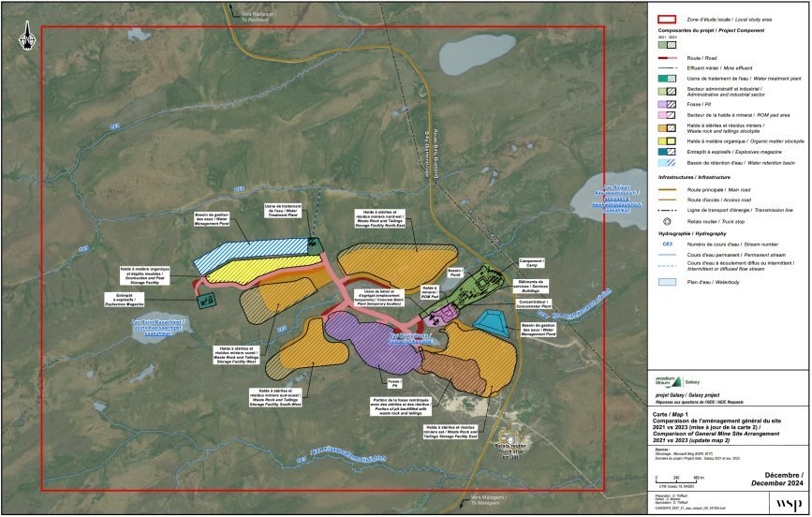Screen dimensions: 812x517
Task: Select the explosives magazine legend swatch
Action: coord(667,152)
